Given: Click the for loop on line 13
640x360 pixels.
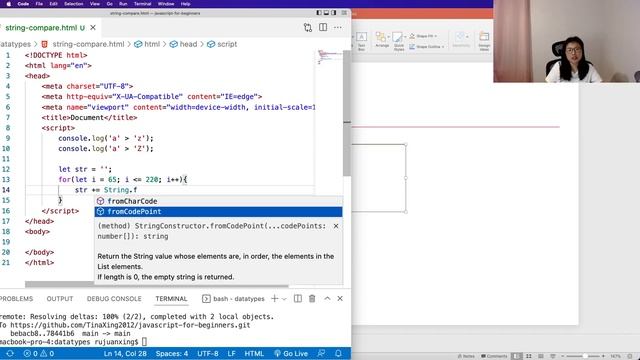Looking at the screenshot, I should click(x=122, y=180).
